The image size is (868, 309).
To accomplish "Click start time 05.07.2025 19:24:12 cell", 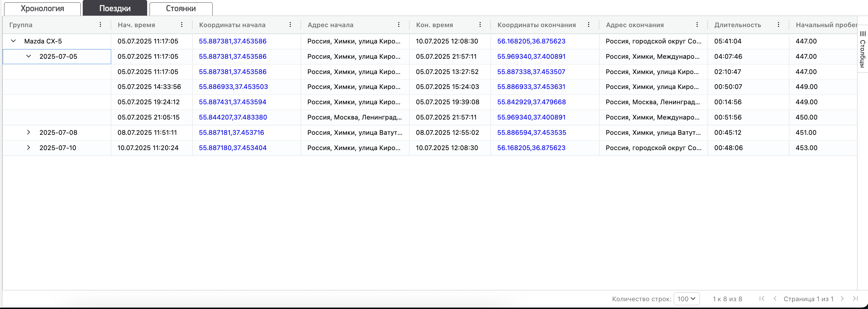I will 152,102.
